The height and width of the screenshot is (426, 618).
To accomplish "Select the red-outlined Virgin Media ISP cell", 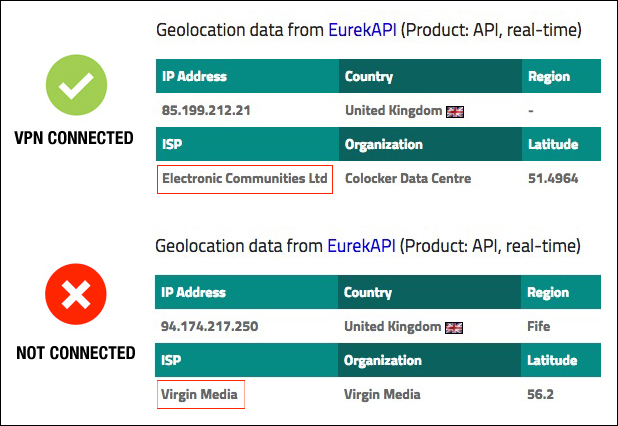I will (200, 394).
